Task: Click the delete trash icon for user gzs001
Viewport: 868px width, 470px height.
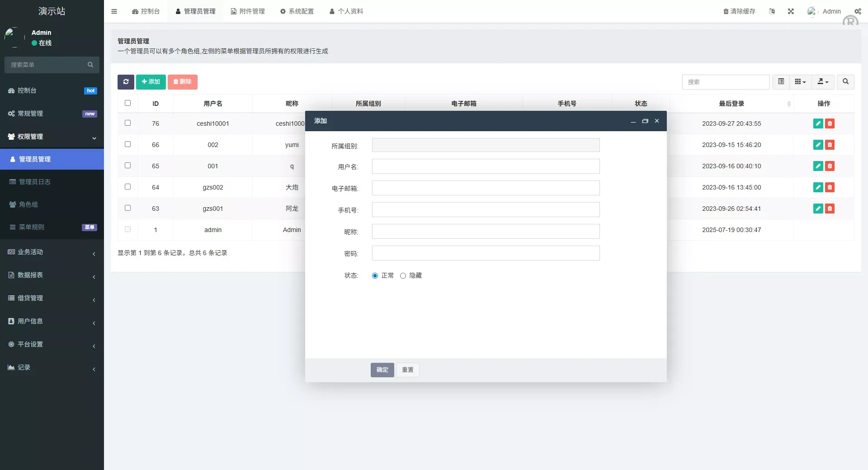Action: [x=830, y=209]
